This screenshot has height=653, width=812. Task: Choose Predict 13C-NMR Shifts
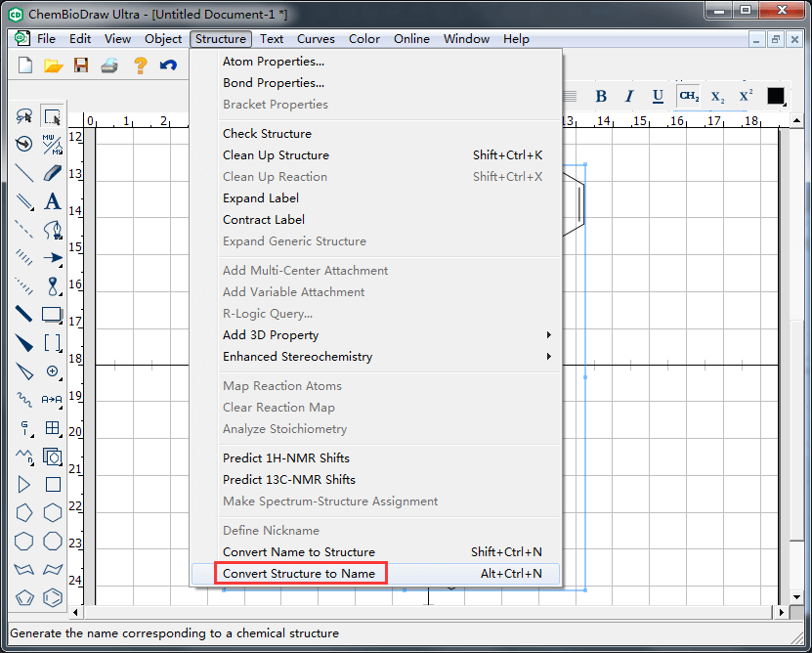(x=376, y=479)
